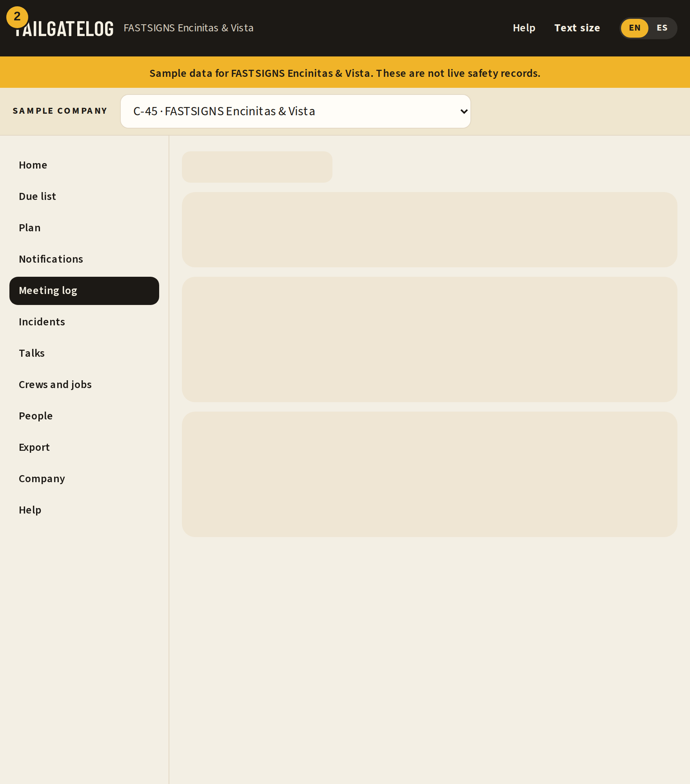
Task: Open the People page
Action: 84,416
